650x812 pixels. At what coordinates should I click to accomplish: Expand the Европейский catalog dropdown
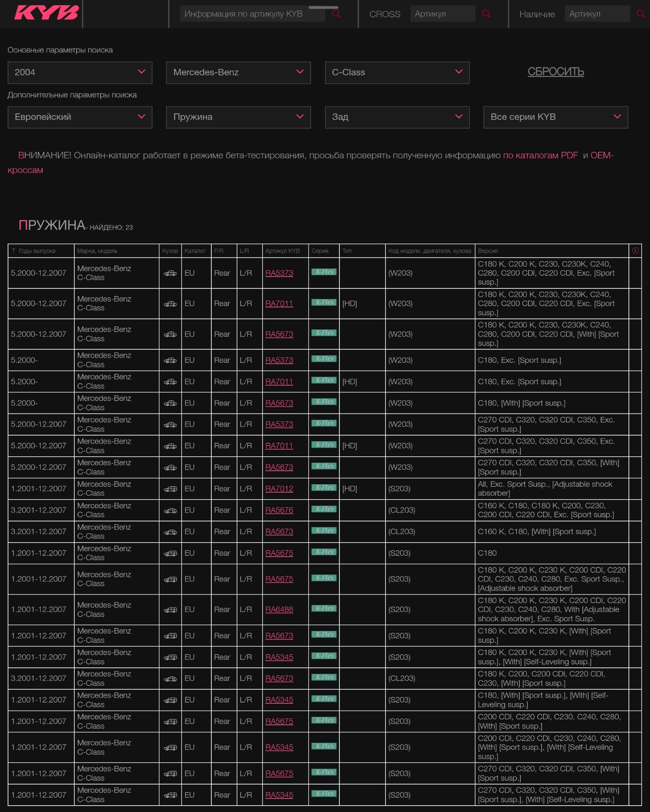[80, 117]
